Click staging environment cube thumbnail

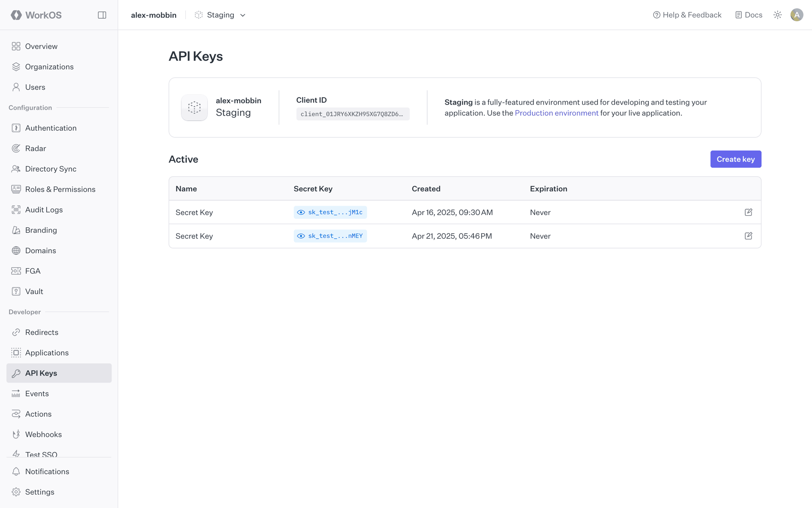(x=194, y=107)
